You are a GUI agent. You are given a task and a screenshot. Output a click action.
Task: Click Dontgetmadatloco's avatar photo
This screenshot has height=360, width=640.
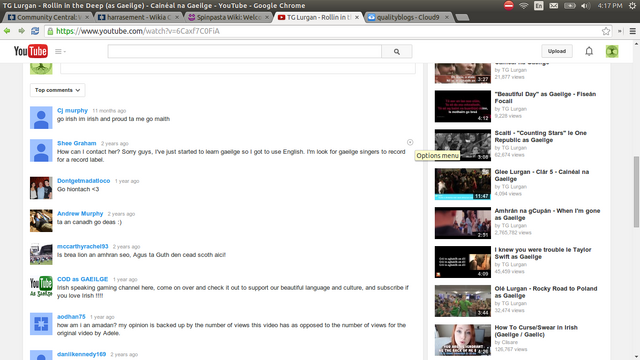[41, 188]
